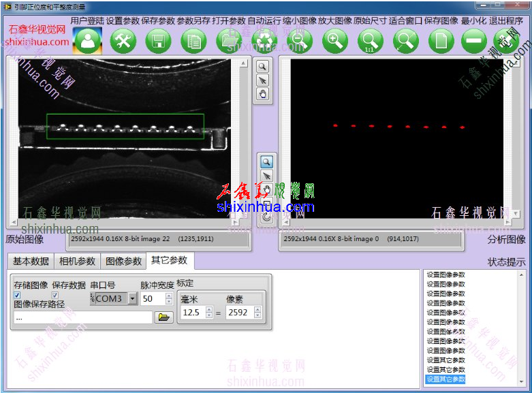Click the zoom in image magnifier icon
Screen dimensions: 532x393
point(334,41)
